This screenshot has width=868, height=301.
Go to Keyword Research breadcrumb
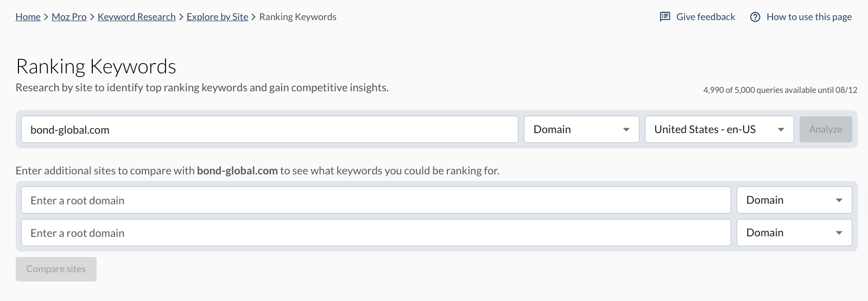point(137,17)
